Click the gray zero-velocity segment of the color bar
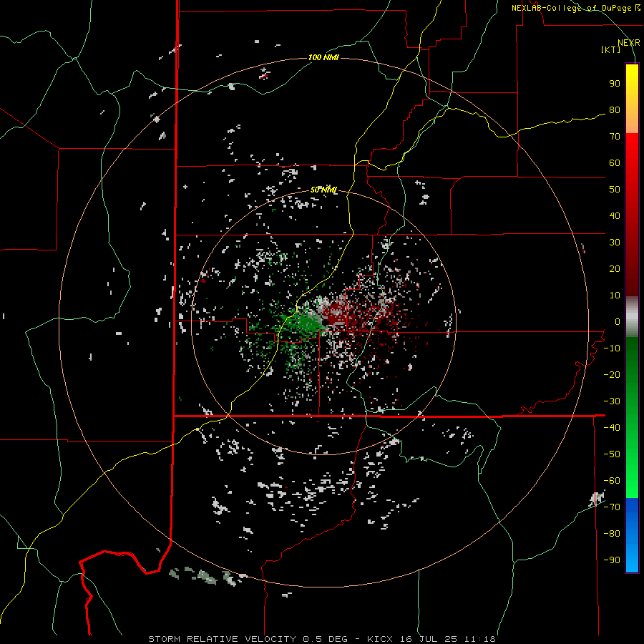644x644 pixels. coord(632,317)
